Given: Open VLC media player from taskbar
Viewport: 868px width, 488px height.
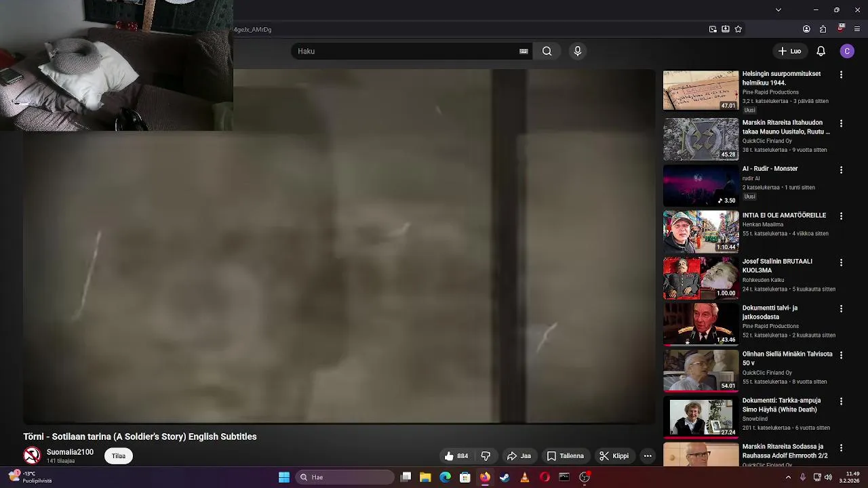Looking at the screenshot, I should coord(524,477).
